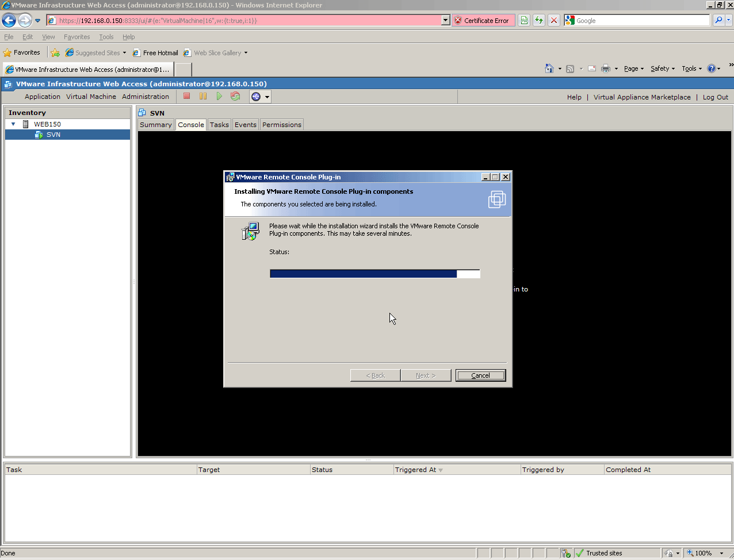The image size is (734, 560).
Task: Open the address bar URL history dropdown
Action: [x=445, y=20]
